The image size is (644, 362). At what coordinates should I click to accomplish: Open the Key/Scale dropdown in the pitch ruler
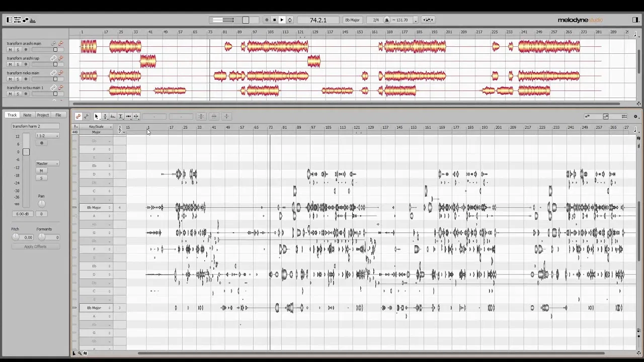(96, 127)
